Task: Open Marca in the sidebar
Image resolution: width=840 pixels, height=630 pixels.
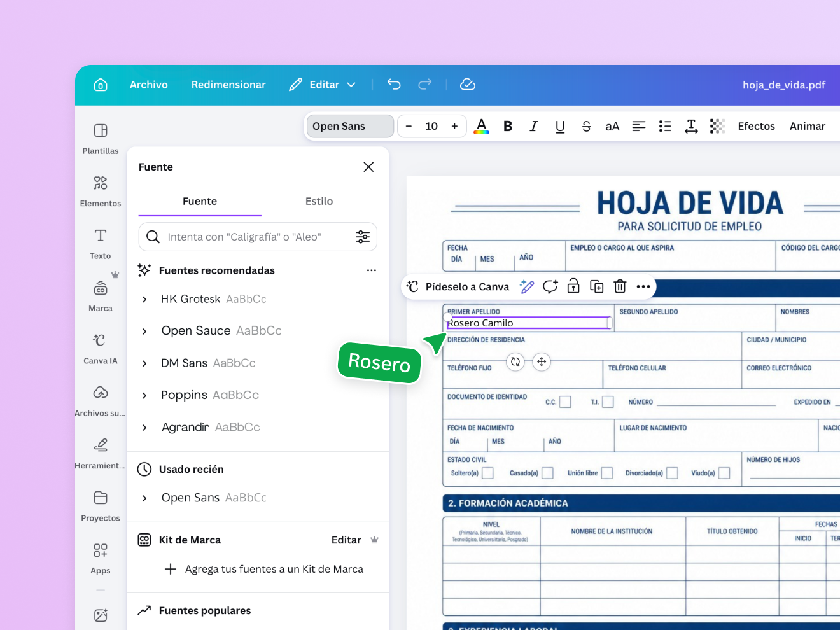Action: (x=101, y=296)
